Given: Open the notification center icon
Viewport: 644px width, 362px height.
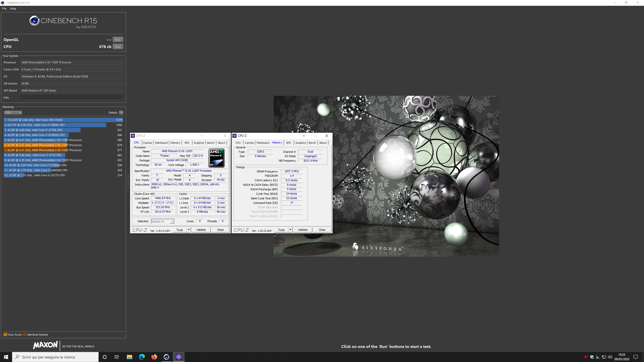Looking at the screenshot, I should pos(636,357).
